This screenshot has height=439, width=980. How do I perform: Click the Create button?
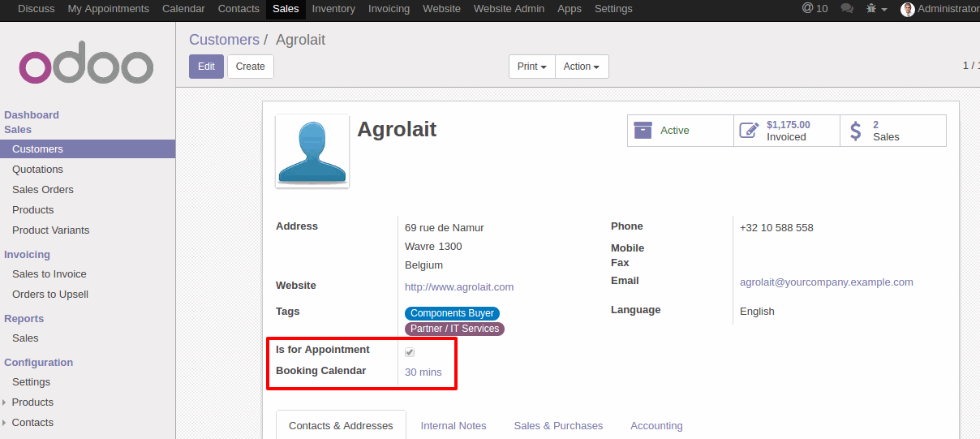(251, 67)
